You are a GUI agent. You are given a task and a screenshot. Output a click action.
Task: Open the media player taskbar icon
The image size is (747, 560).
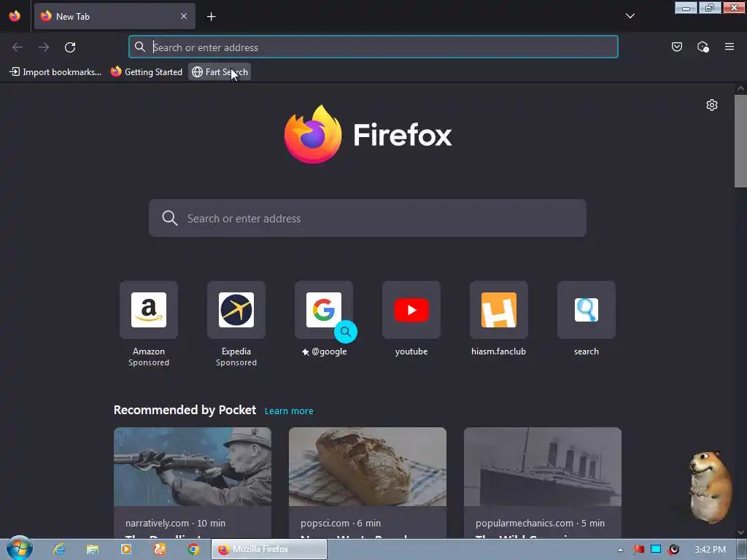(125, 549)
